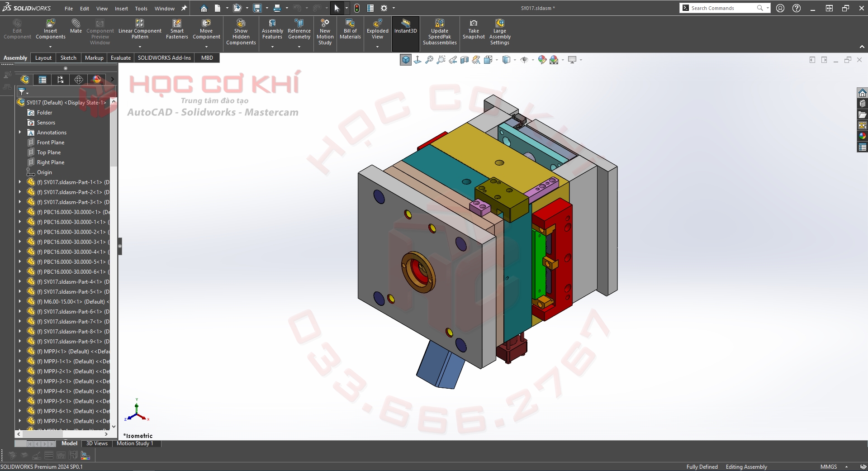Open the DimXpertManager tab icon

tap(79, 80)
